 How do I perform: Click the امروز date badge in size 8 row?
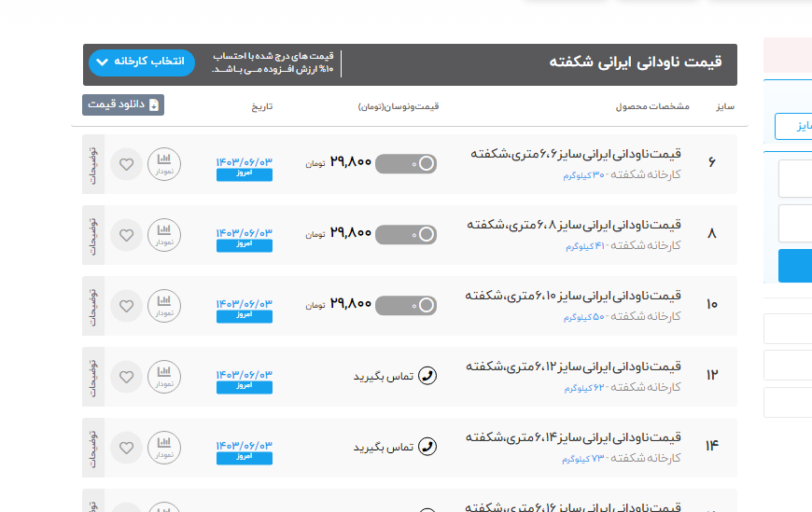245,245
